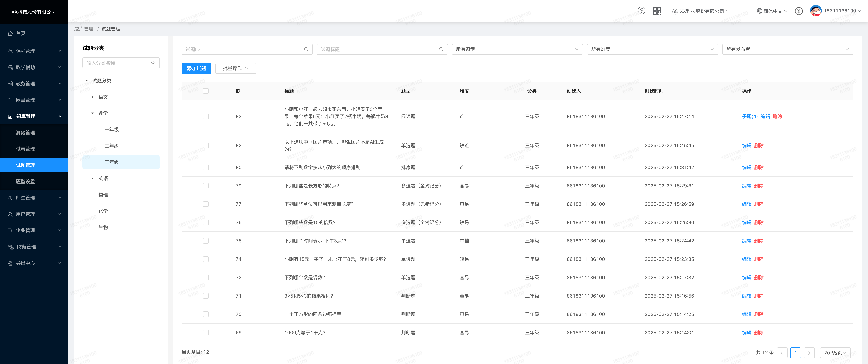Image resolution: width=868 pixels, height=364 pixels.
Task: Click the search icon in 试题ID field
Action: (306, 49)
